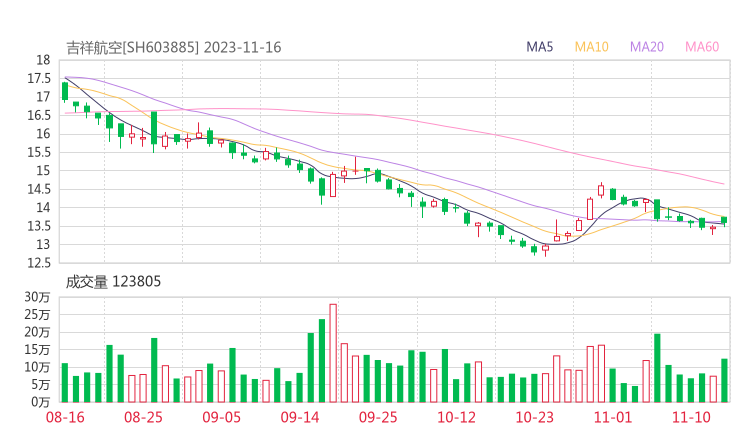Click the 16.5 price axis label
740x440 pixels.
[x=39, y=115]
